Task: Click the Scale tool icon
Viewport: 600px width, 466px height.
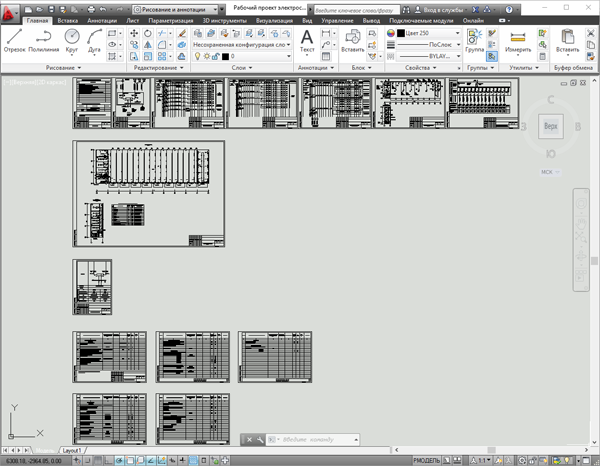Action: click(148, 57)
